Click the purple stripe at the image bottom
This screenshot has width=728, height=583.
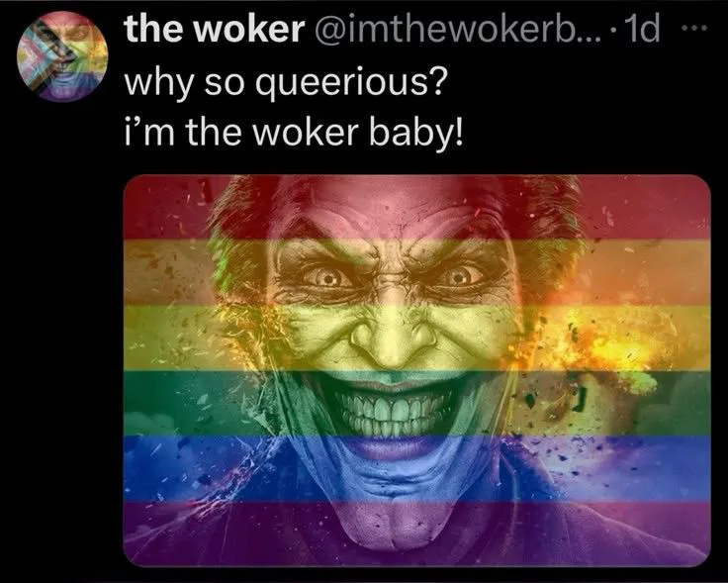click(417, 534)
